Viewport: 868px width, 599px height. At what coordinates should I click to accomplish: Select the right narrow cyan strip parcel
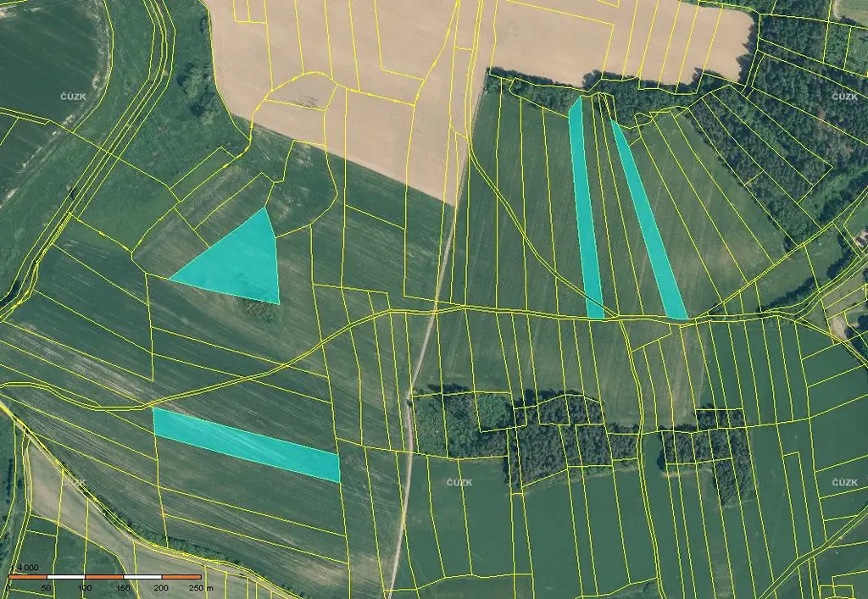[x=649, y=222]
